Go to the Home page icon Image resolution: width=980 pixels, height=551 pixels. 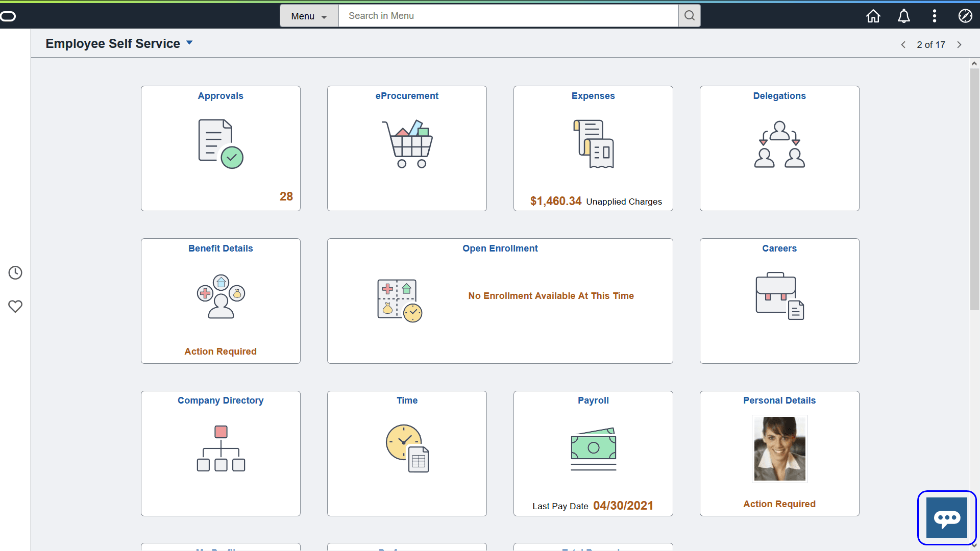[x=873, y=16]
